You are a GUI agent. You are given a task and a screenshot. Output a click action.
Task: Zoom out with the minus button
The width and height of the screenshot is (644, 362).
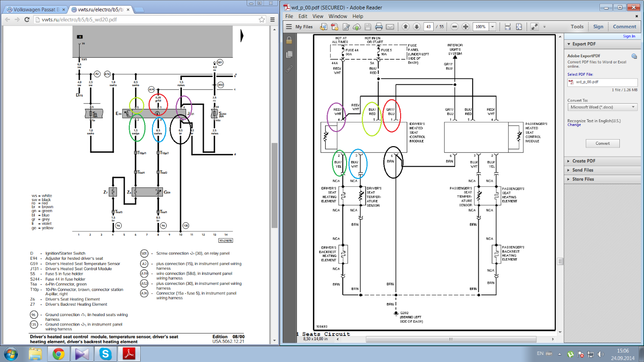[x=455, y=27]
